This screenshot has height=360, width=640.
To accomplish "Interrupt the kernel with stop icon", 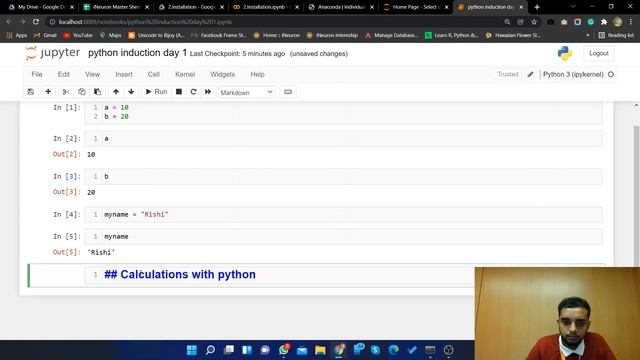I will coord(178,92).
